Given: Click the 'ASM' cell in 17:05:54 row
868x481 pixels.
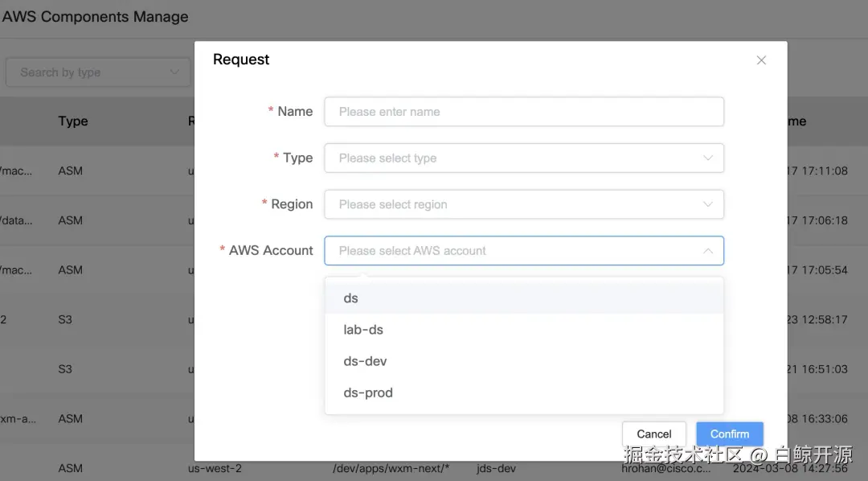Looking at the screenshot, I should coord(70,270).
